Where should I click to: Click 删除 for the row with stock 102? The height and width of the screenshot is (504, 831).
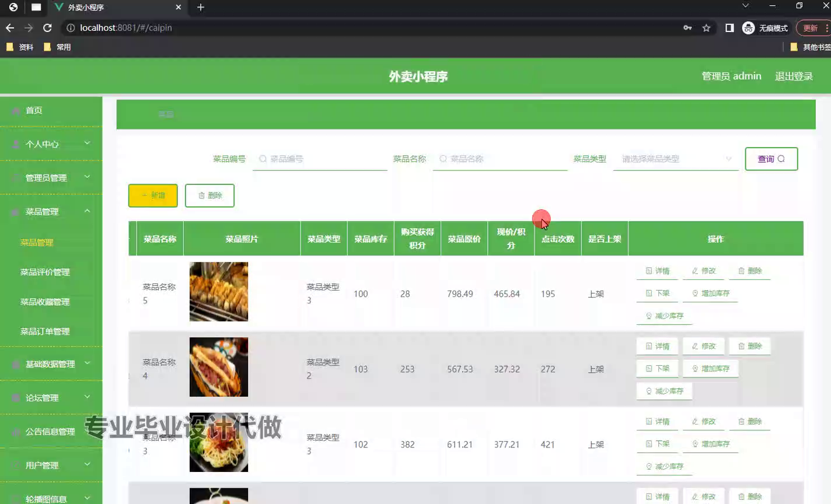(750, 421)
